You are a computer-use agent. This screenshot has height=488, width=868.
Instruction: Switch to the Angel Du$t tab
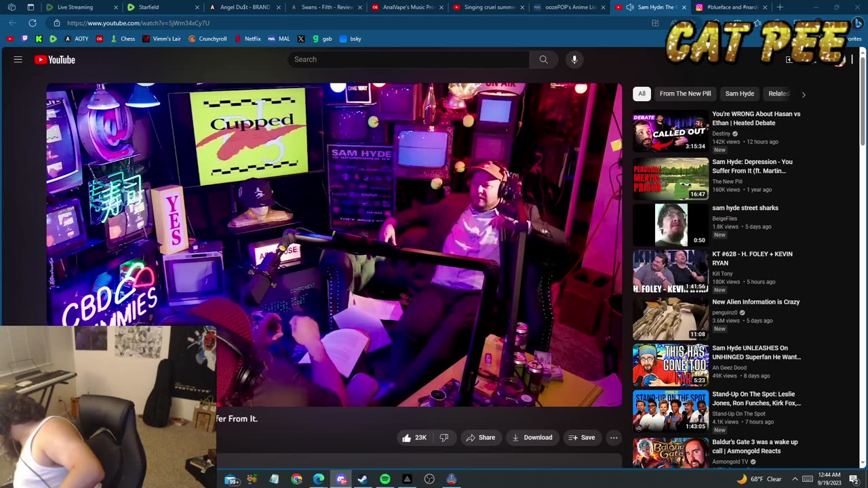[x=244, y=7]
